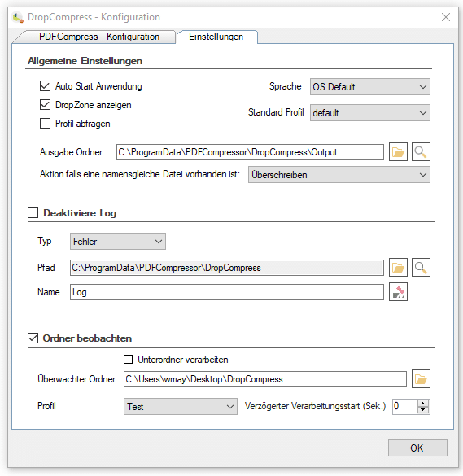This screenshot has height=476, width=463.
Task: Browse folder for the log Pfad
Action: point(398,268)
